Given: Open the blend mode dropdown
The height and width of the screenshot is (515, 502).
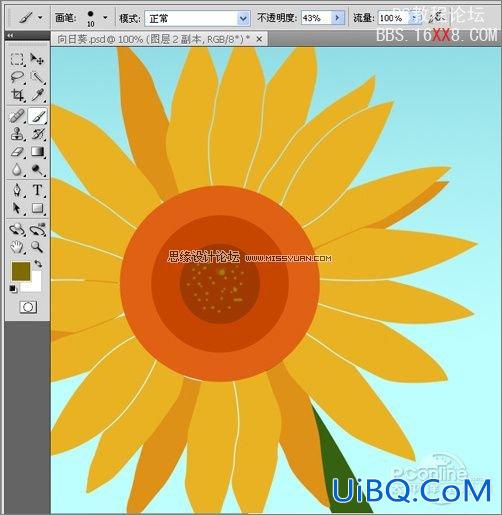Looking at the screenshot, I should pos(243,18).
